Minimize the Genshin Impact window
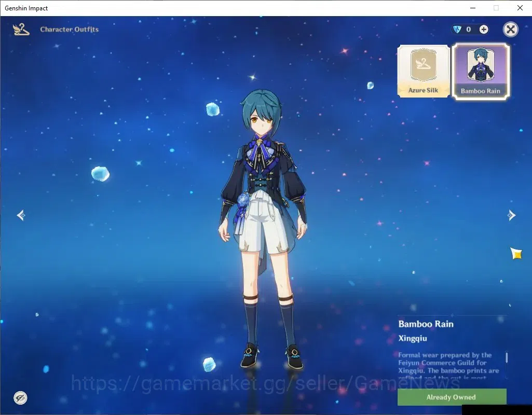The width and height of the screenshot is (532, 415). [473, 8]
